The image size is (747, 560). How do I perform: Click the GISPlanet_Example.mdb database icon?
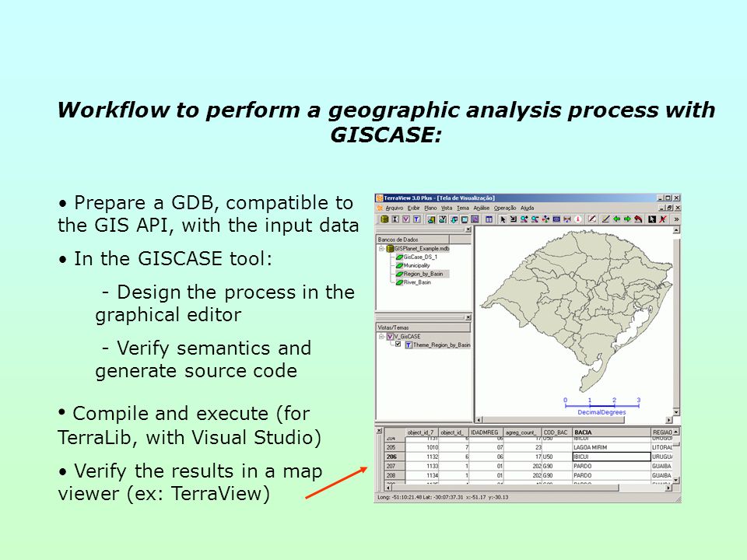coord(390,249)
